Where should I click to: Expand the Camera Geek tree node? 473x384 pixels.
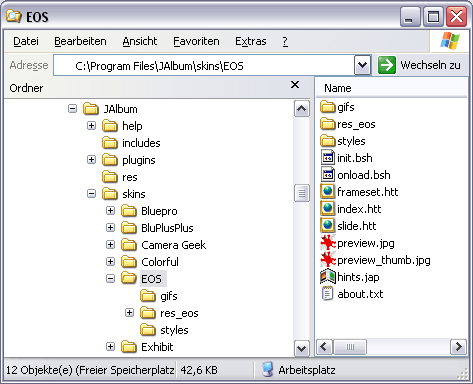110,245
